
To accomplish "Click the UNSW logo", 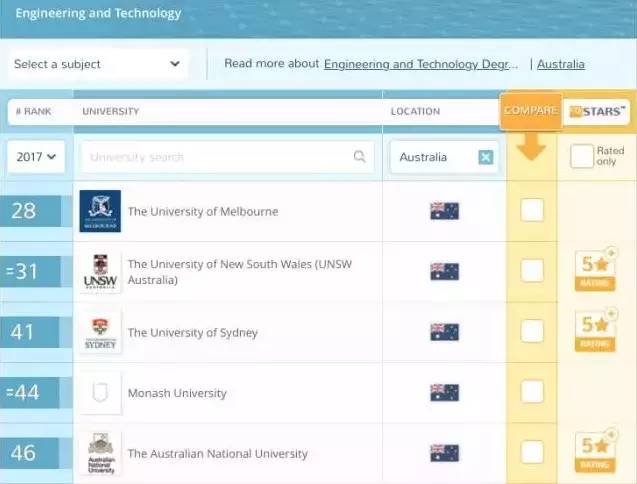I will pyautogui.click(x=100, y=272).
